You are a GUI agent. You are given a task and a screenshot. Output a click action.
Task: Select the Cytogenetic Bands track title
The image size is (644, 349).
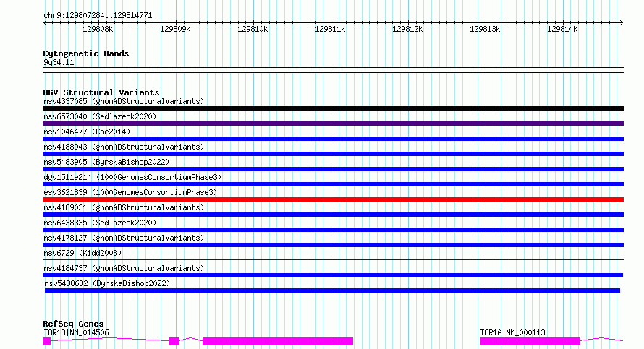[x=86, y=53]
